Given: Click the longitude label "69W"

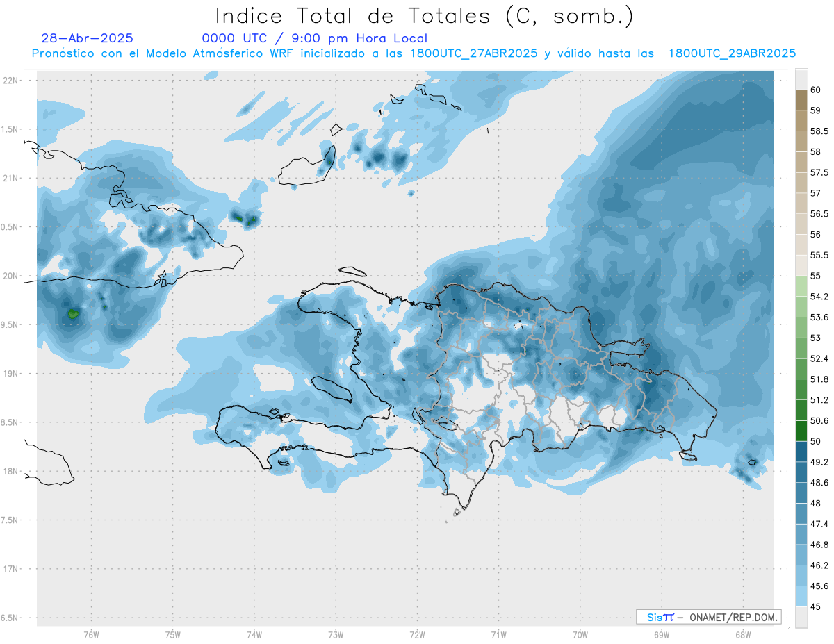Looking at the screenshot, I should [662, 634].
